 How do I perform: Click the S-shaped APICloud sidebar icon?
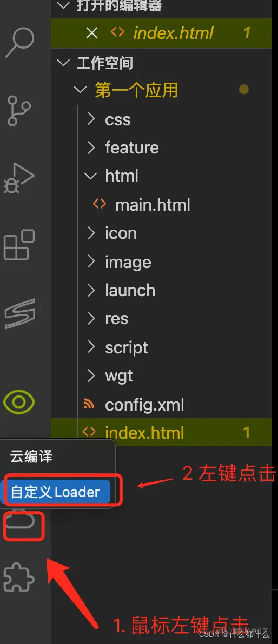coord(19,313)
